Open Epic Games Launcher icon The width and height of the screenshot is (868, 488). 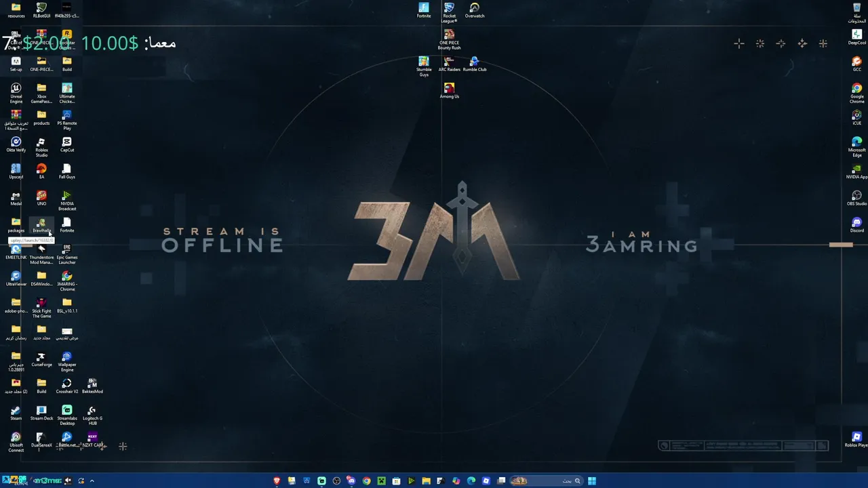click(67, 254)
